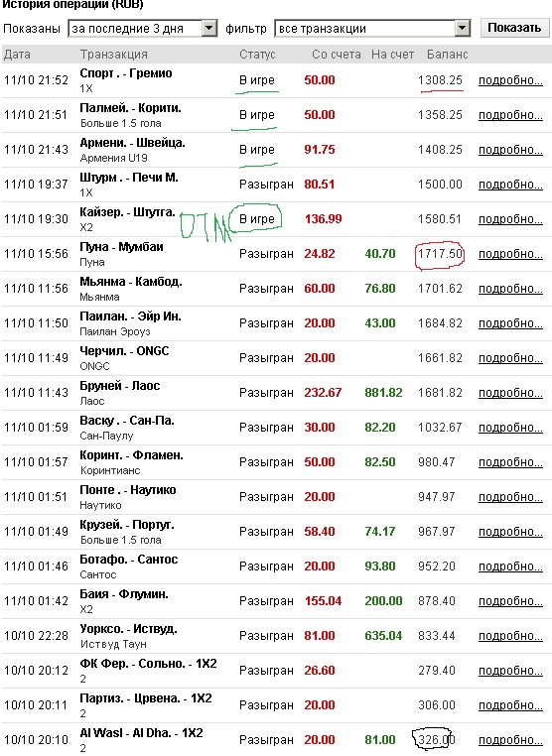
Task: Open details for Al Wasl - Al Dha. bet
Action: pyautogui.click(x=510, y=739)
